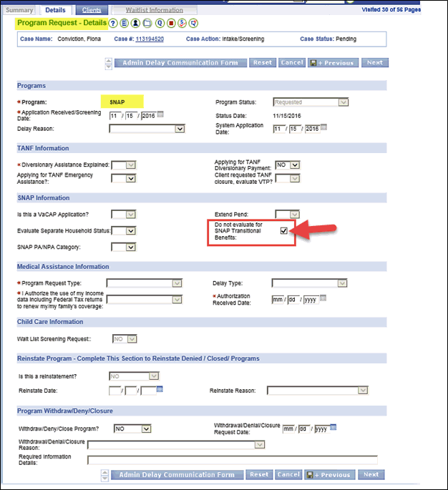Viewport: 448px width, 490px height.
Task: Switch to the Summary tab
Action: [x=19, y=10]
